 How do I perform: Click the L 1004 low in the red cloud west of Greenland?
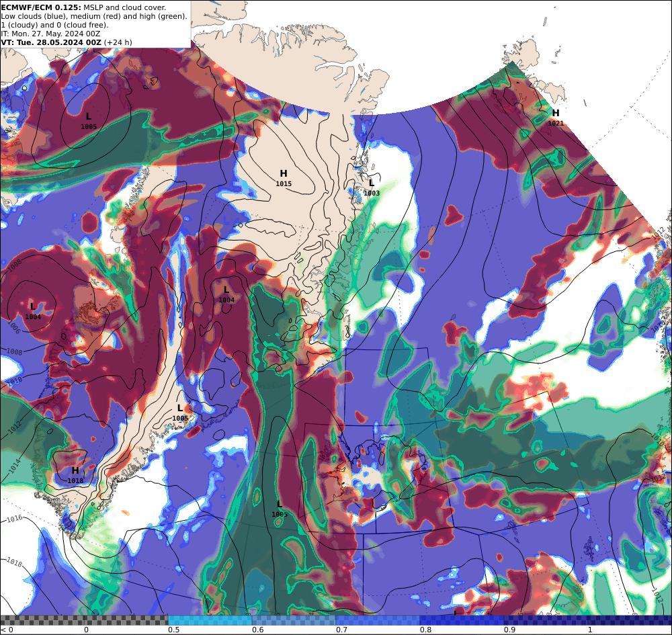point(226,295)
